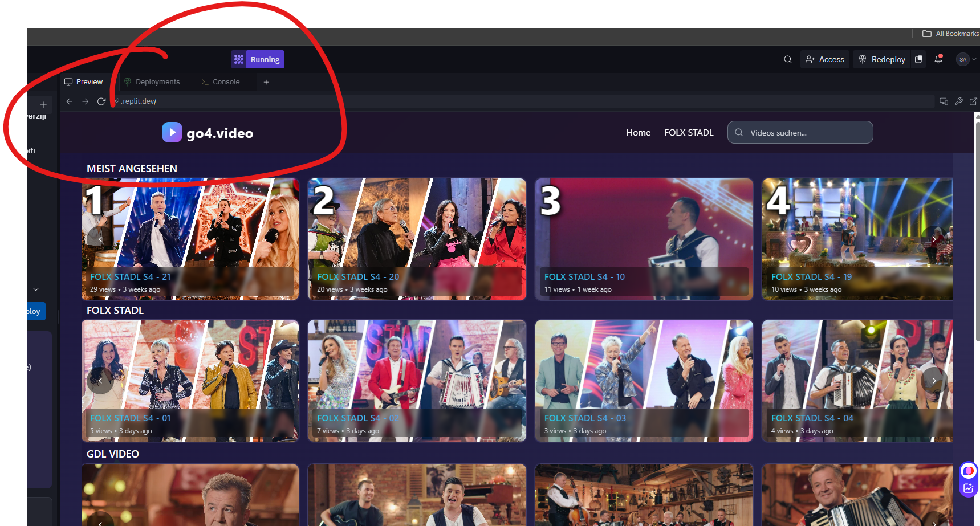This screenshot has height=526, width=980.
Task: Open the FOLX STADL navigation link
Action: tap(689, 133)
